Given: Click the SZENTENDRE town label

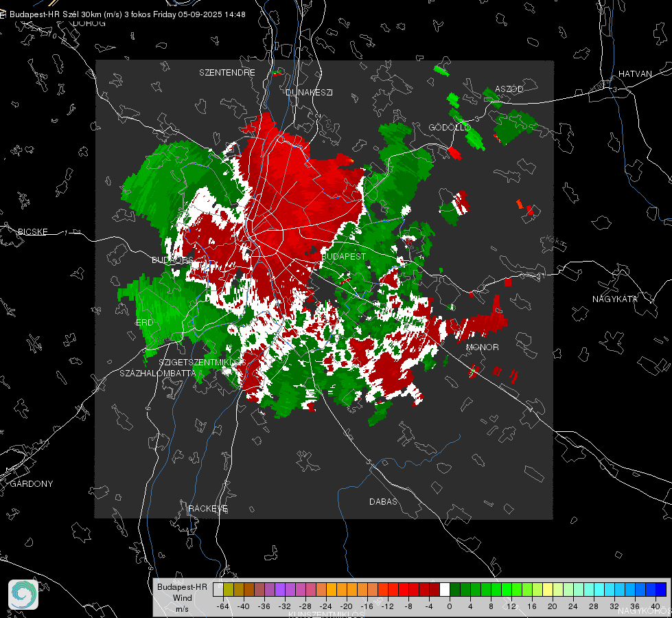Looking at the screenshot, I should pos(227,73).
